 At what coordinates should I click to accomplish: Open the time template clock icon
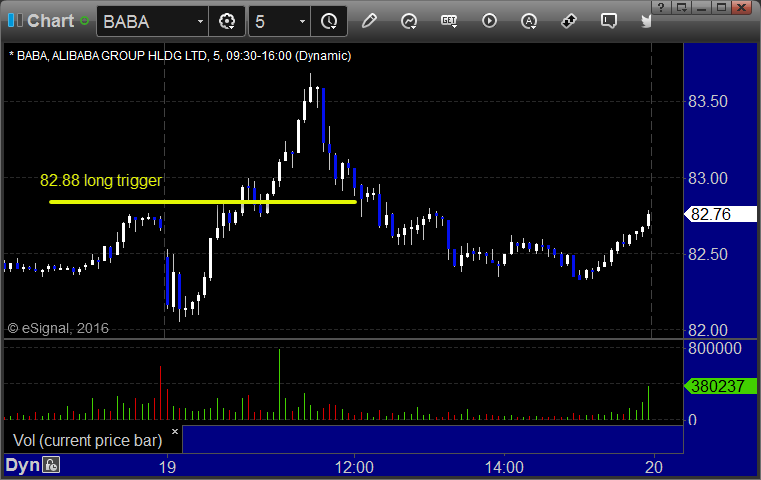(329, 21)
